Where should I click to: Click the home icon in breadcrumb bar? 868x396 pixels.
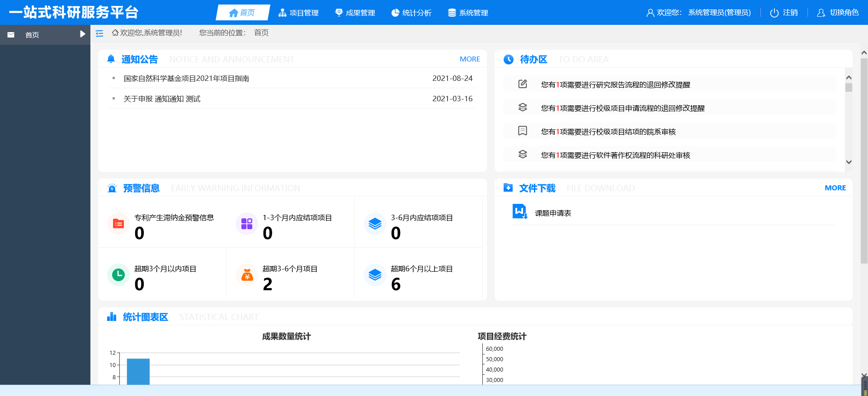coord(115,33)
